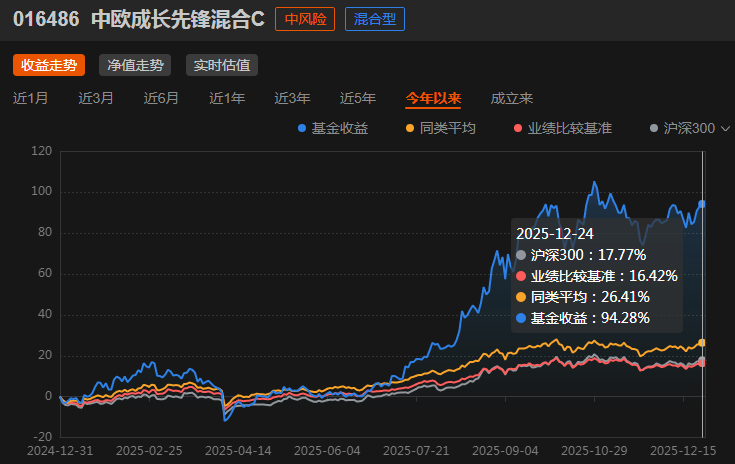Click x-axis label 2025-09-04
This screenshot has height=464, width=735.
[x=505, y=451]
